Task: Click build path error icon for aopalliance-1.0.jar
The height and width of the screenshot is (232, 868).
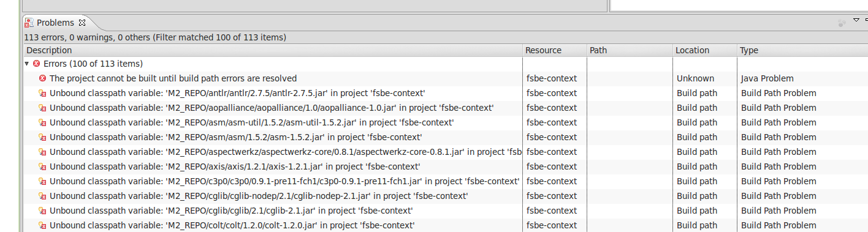Action: (42, 108)
